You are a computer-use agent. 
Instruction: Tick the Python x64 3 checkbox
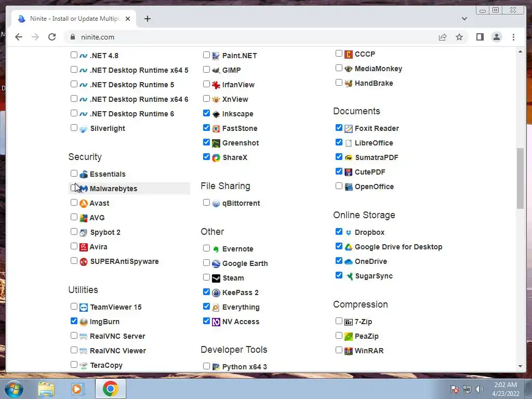tap(206, 366)
